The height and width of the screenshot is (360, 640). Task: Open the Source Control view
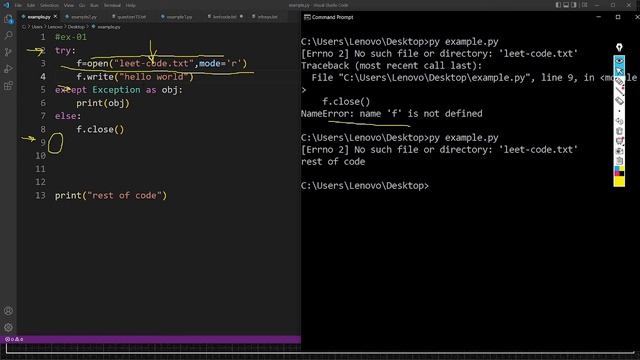[8, 52]
